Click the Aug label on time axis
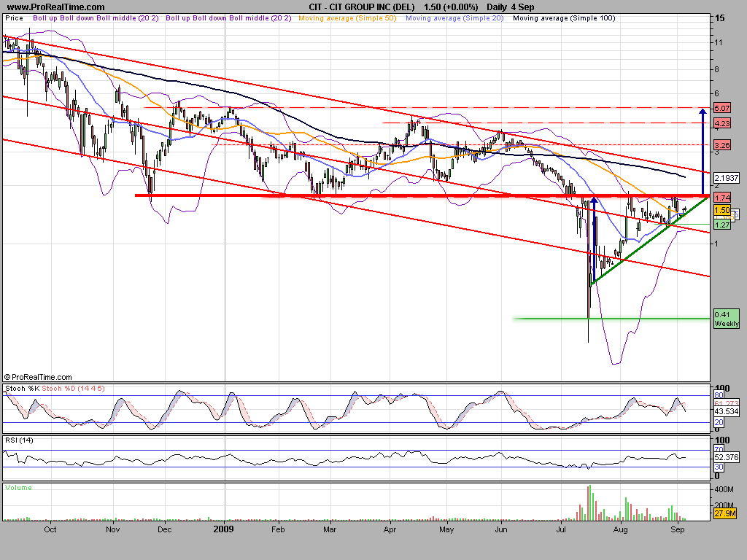Viewport: 747px width, 560px height. (620, 529)
